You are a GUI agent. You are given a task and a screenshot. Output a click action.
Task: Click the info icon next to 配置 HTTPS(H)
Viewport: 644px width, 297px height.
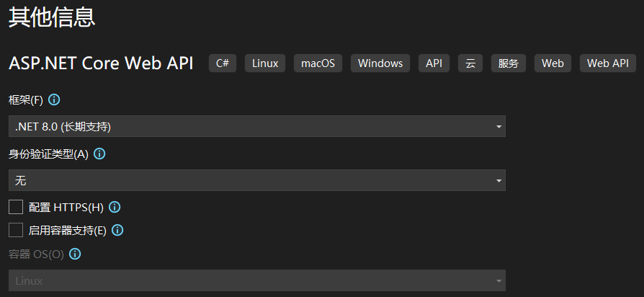(115, 208)
